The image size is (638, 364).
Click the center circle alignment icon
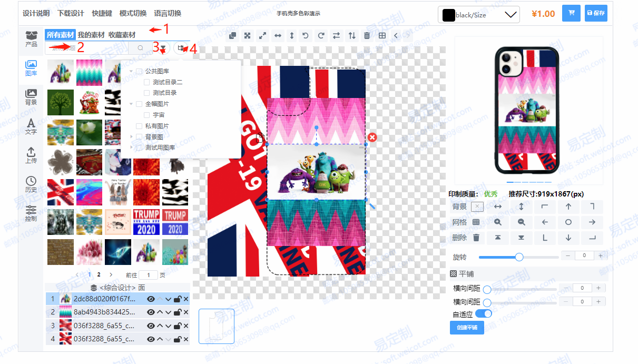tap(568, 222)
